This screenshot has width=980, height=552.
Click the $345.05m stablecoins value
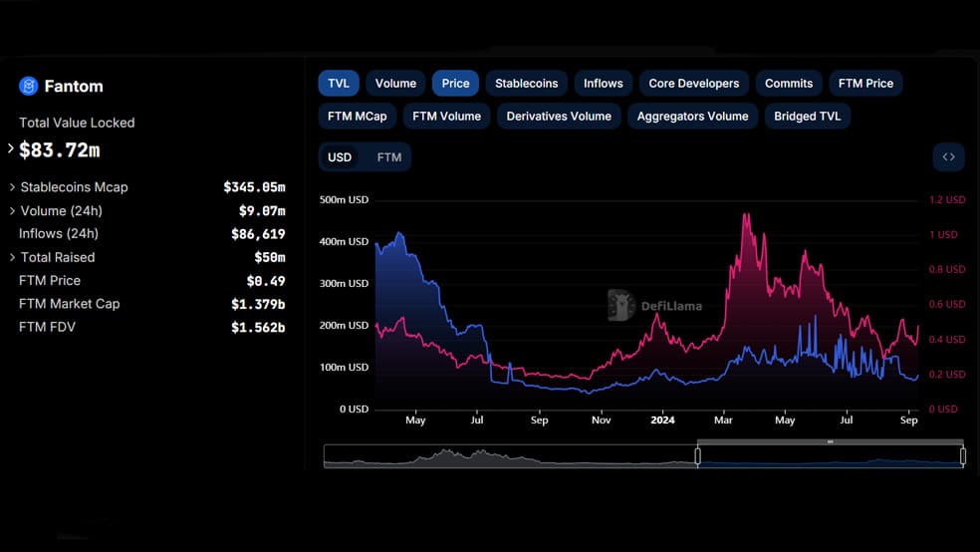254,187
